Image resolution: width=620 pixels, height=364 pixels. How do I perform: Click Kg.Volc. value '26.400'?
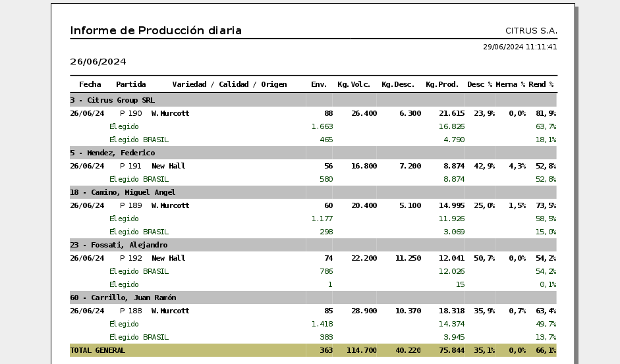tap(364, 113)
